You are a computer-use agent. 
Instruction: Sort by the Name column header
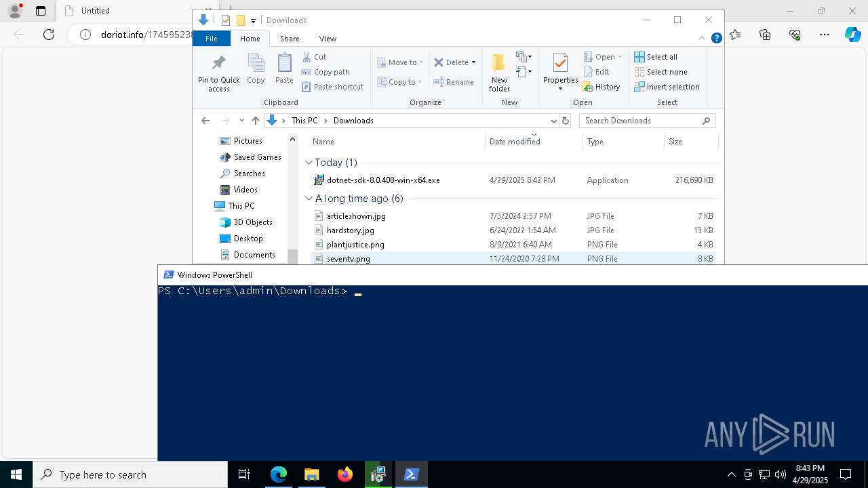pyautogui.click(x=323, y=142)
